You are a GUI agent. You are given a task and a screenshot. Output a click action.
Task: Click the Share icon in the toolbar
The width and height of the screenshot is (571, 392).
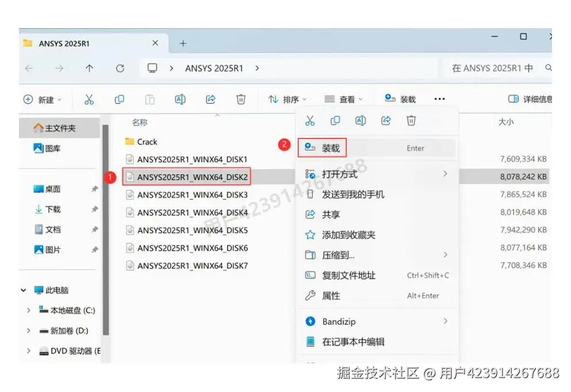click(x=210, y=99)
